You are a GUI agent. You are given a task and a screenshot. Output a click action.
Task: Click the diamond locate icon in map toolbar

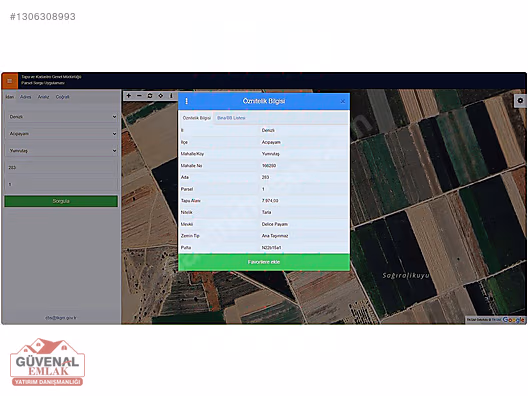pos(161,96)
